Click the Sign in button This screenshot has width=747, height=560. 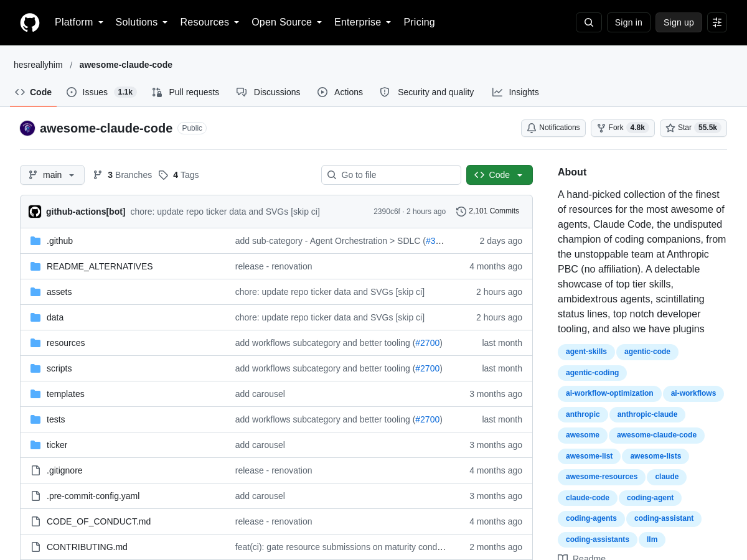coord(629,22)
